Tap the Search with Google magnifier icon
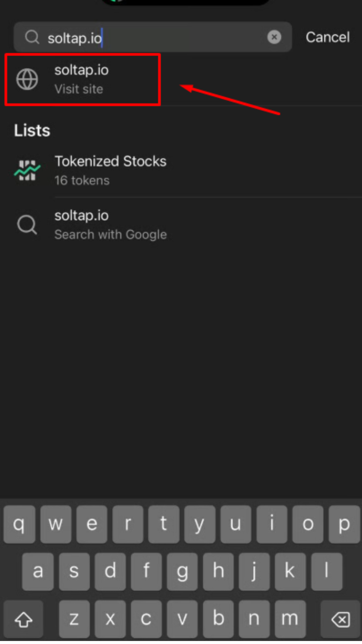This screenshot has width=362, height=644. pos(27,224)
